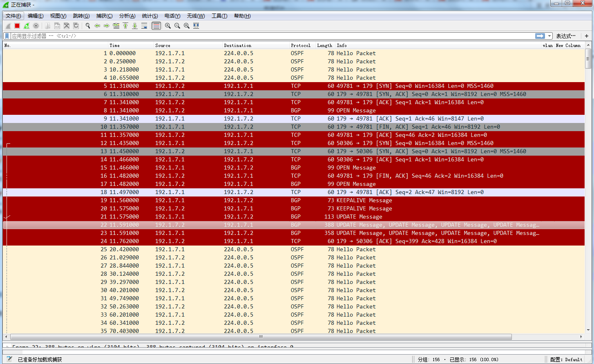
Task: Open the 视图(V) menu
Action: click(x=58, y=16)
